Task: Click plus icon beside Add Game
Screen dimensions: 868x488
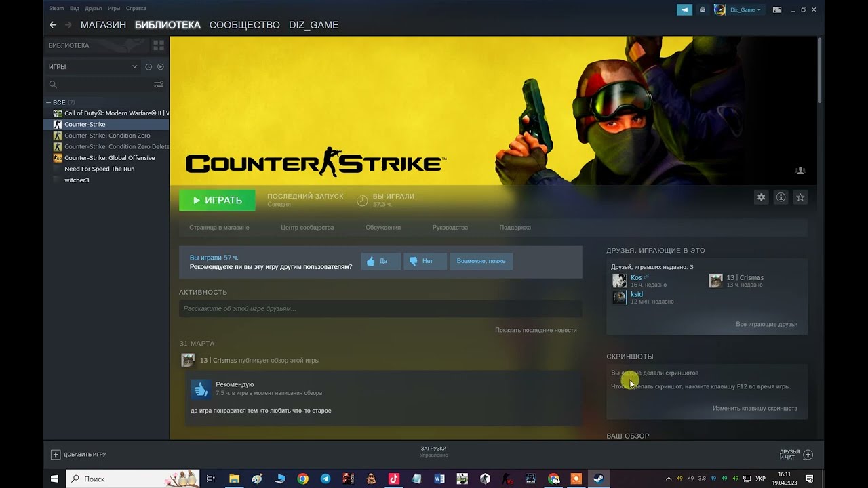Action: point(56,455)
